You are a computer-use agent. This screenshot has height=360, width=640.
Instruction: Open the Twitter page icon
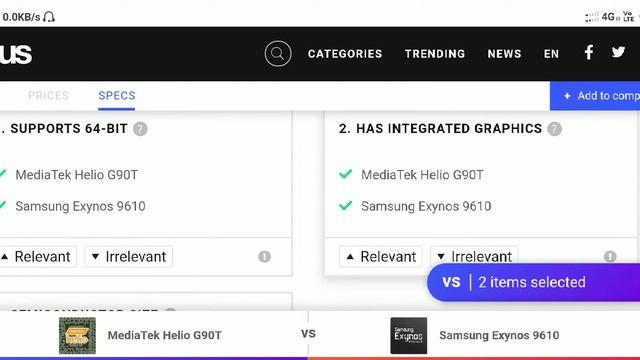pyautogui.click(x=618, y=52)
